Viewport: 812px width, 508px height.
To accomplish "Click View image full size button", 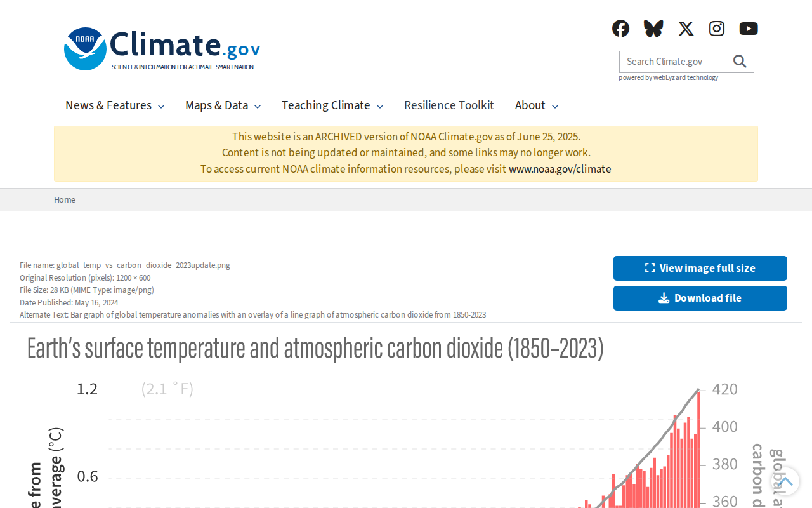I will coord(700,268).
